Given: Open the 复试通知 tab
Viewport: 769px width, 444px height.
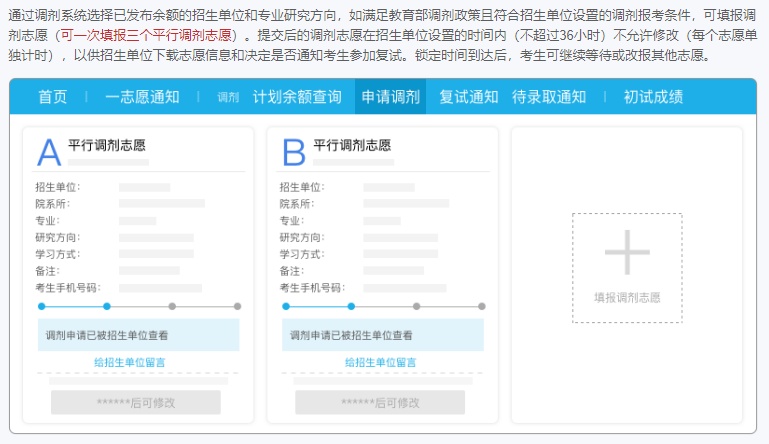Looking at the screenshot, I should point(468,97).
